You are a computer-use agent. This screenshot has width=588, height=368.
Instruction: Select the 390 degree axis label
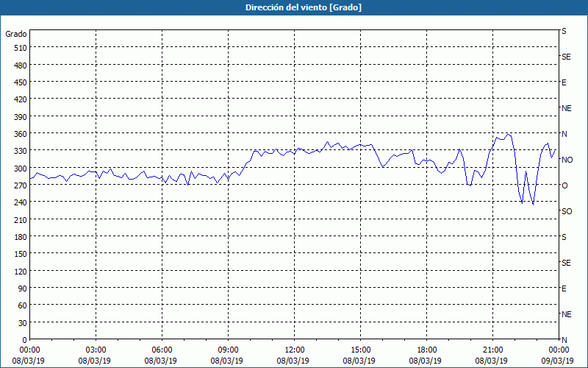[21, 117]
